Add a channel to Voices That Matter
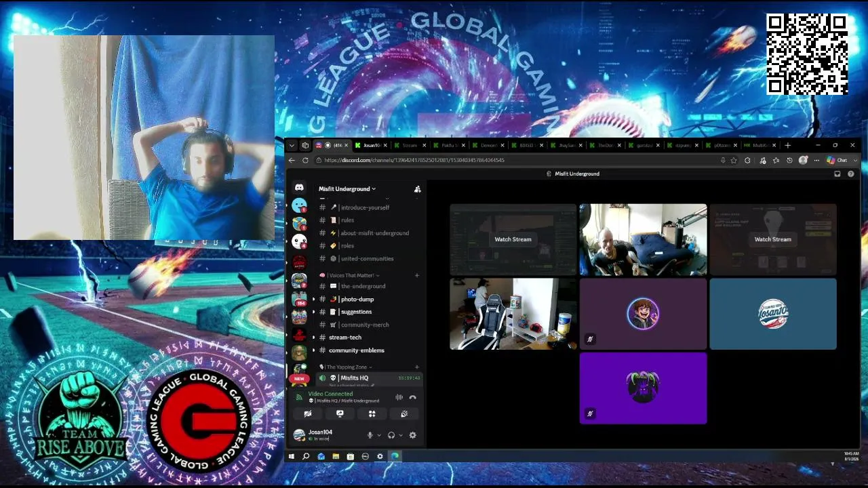The height and width of the screenshot is (488, 868). (x=417, y=275)
